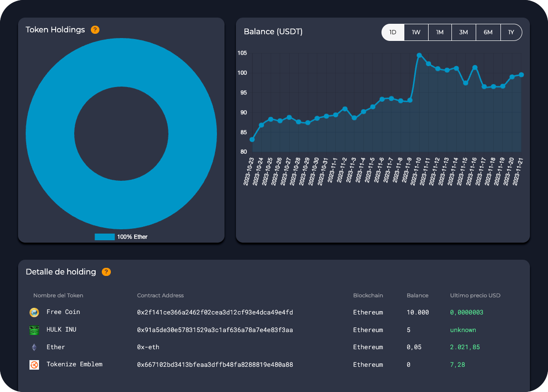Click the Tokenize Emblem icon

pyautogui.click(x=33, y=364)
